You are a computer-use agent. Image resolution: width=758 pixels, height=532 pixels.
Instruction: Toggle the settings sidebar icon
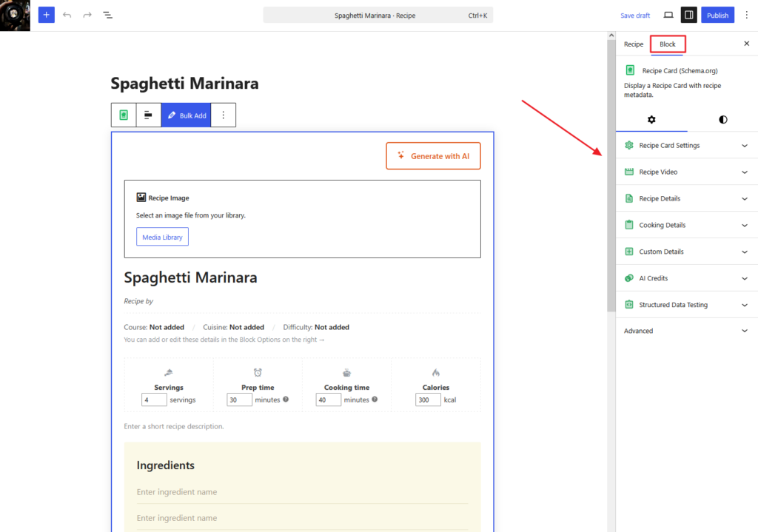689,15
